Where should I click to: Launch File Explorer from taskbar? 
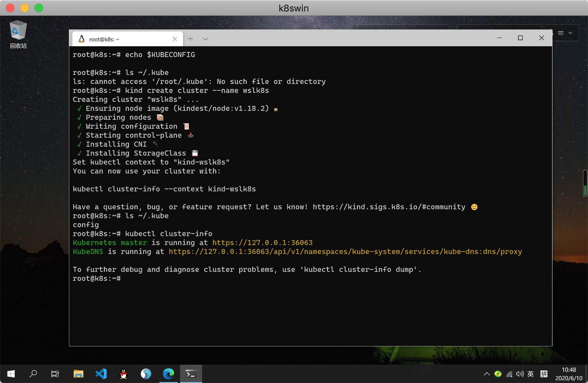(78, 374)
